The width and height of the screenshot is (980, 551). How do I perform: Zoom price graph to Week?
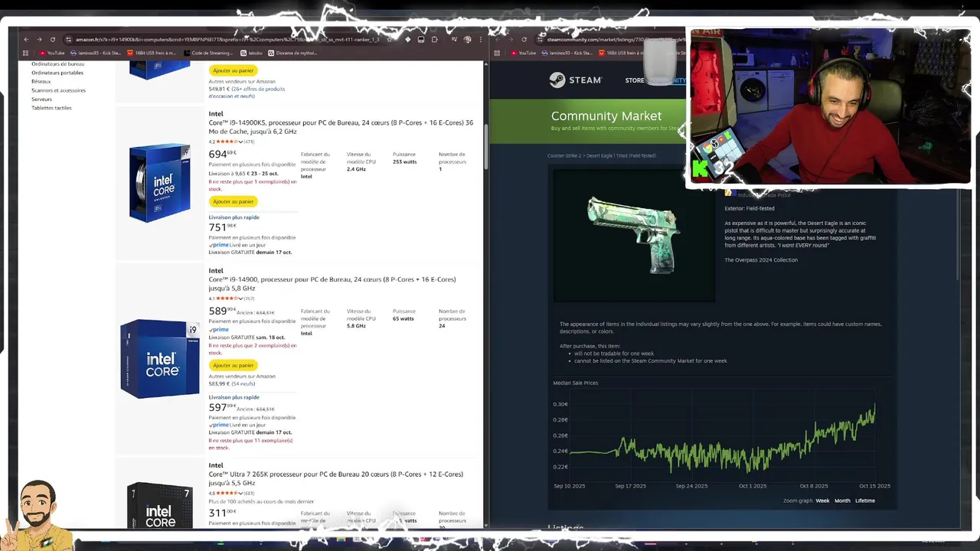coord(822,500)
